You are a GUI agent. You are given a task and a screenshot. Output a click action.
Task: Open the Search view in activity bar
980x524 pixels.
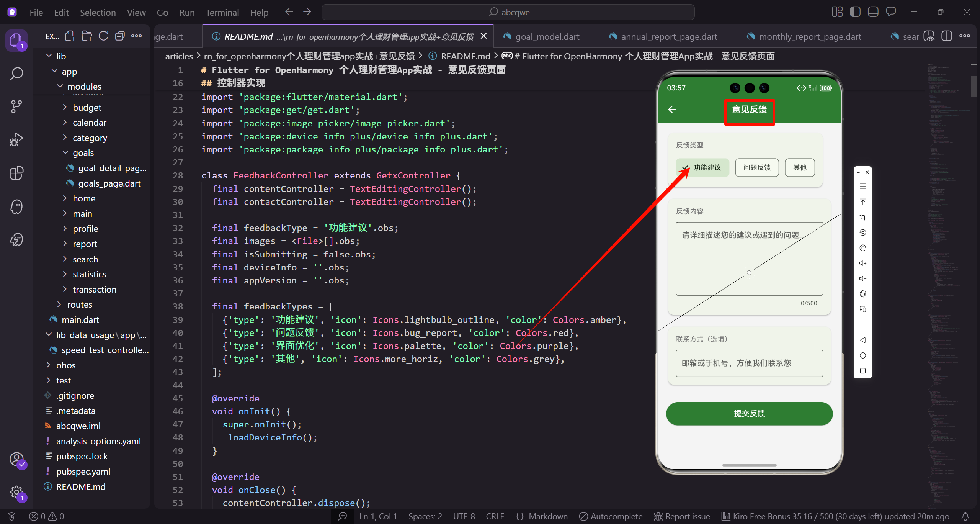tap(16, 74)
